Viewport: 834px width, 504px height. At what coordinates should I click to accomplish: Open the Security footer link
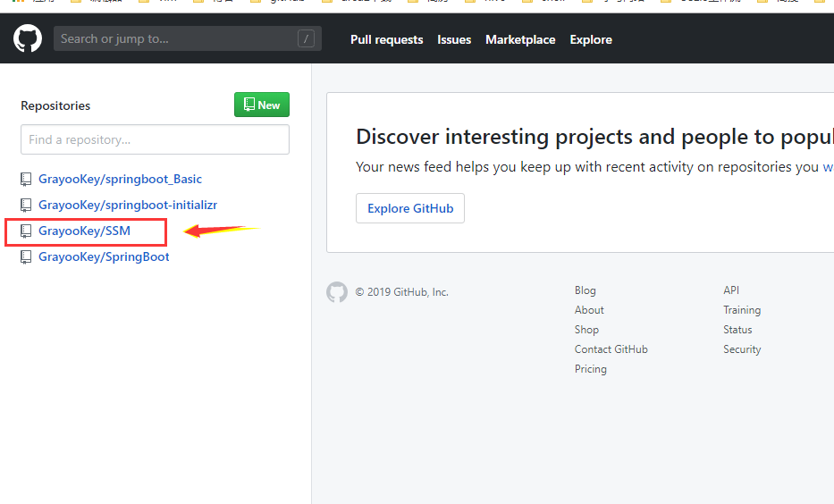742,349
